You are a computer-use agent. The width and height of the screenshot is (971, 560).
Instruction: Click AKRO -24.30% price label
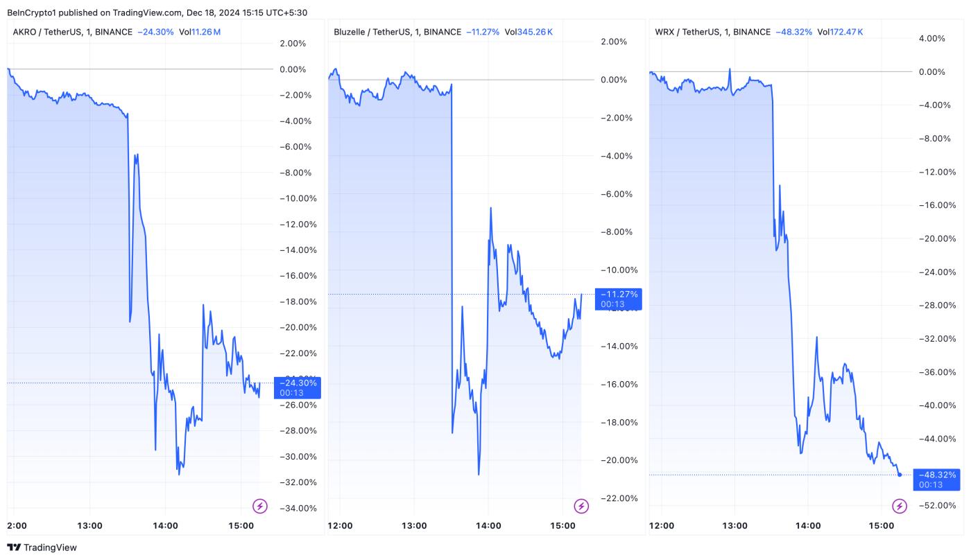click(x=298, y=387)
